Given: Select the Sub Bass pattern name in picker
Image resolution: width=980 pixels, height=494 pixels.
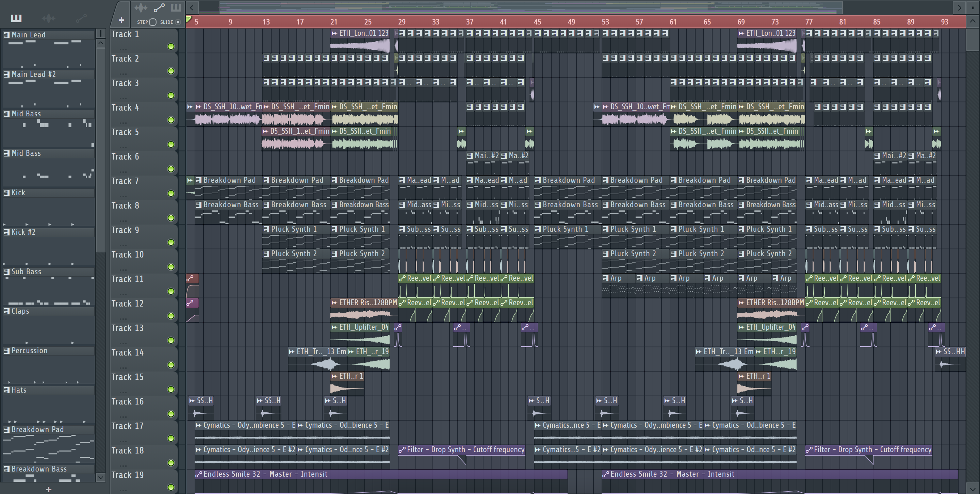Looking at the screenshot, I should [x=26, y=271].
